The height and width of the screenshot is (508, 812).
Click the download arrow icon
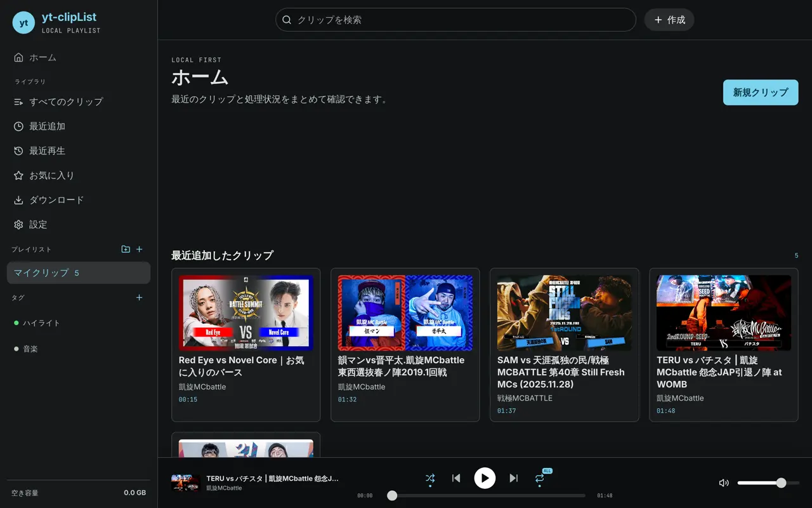tap(18, 200)
